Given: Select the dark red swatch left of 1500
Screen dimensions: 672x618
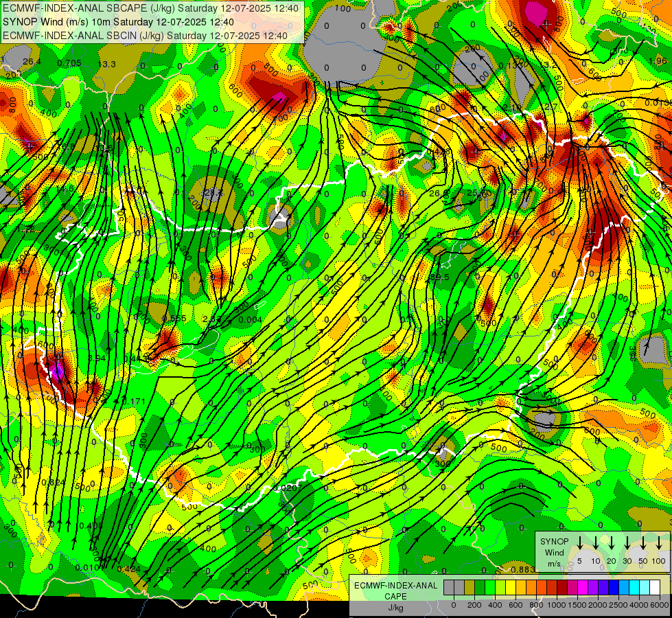Looking at the screenshot, I should click(562, 588).
